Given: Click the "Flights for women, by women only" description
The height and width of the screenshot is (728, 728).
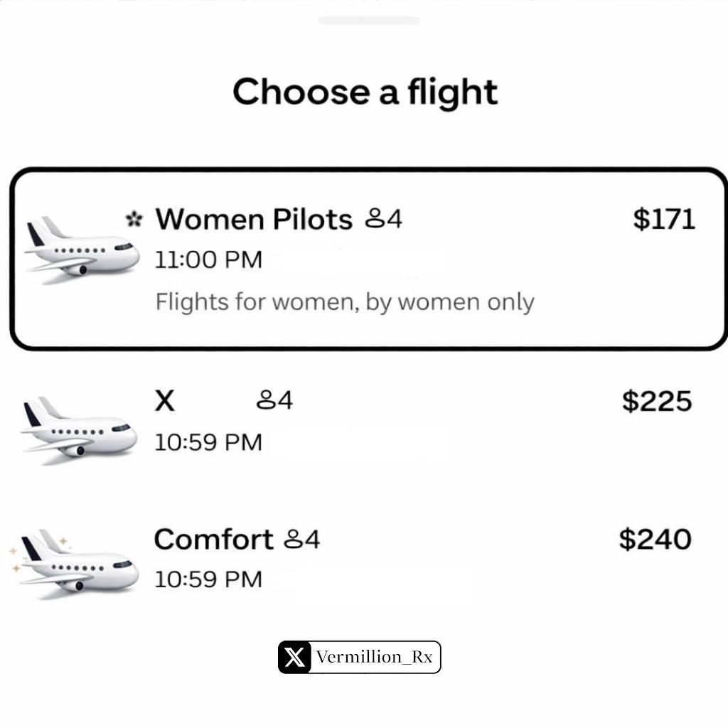Looking at the screenshot, I should click(345, 301).
